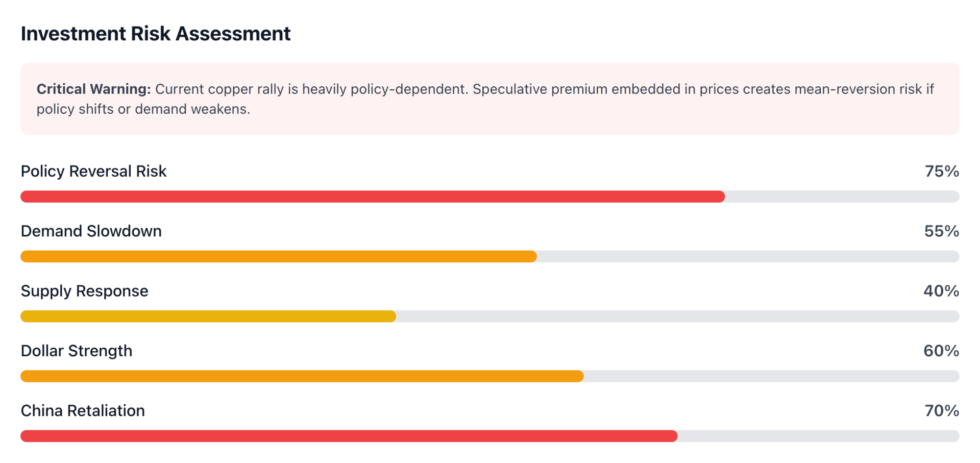Click the gray unfilled Supply Response track

click(677, 316)
